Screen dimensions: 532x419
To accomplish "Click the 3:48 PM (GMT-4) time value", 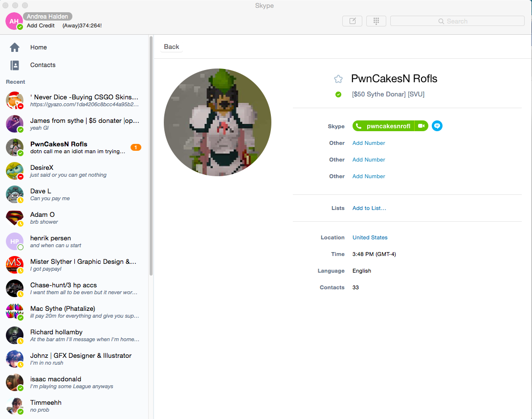I will click(x=374, y=254).
